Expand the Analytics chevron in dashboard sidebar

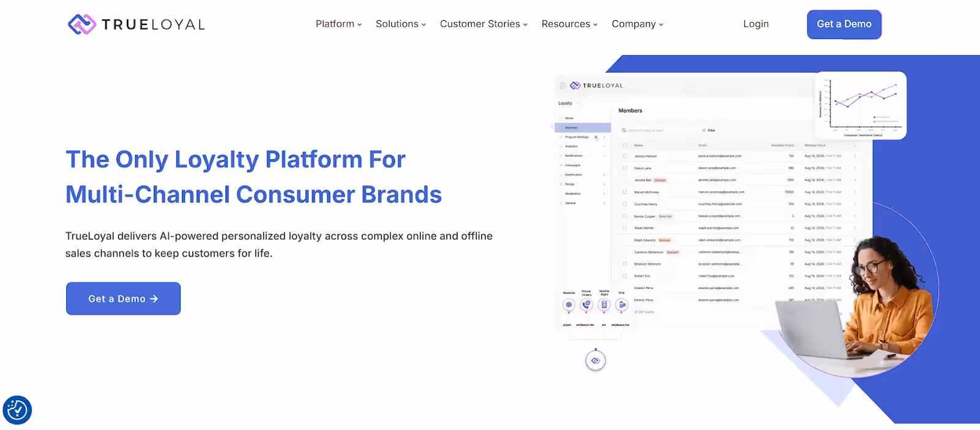[x=605, y=146]
